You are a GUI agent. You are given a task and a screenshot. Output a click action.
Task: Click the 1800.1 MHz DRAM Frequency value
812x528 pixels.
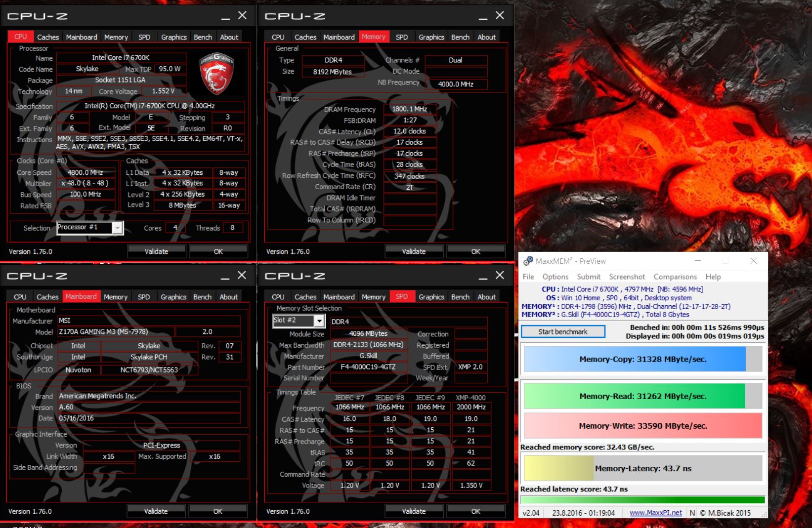click(x=410, y=109)
